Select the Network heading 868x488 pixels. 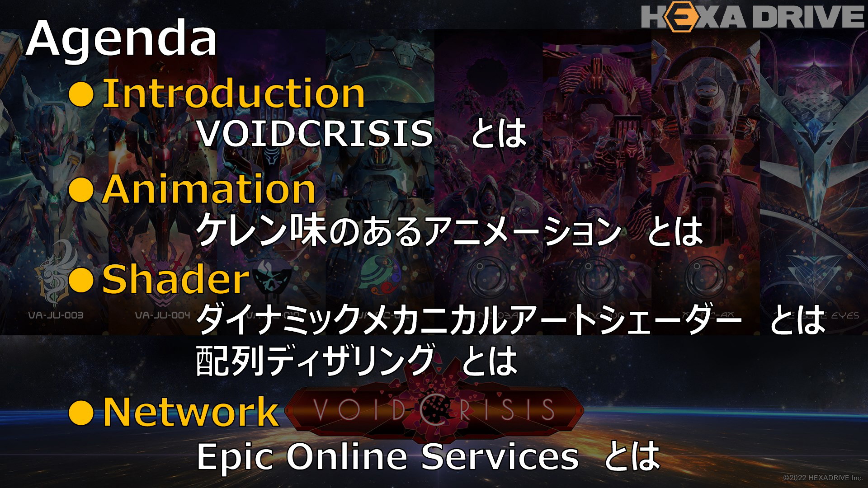point(190,412)
